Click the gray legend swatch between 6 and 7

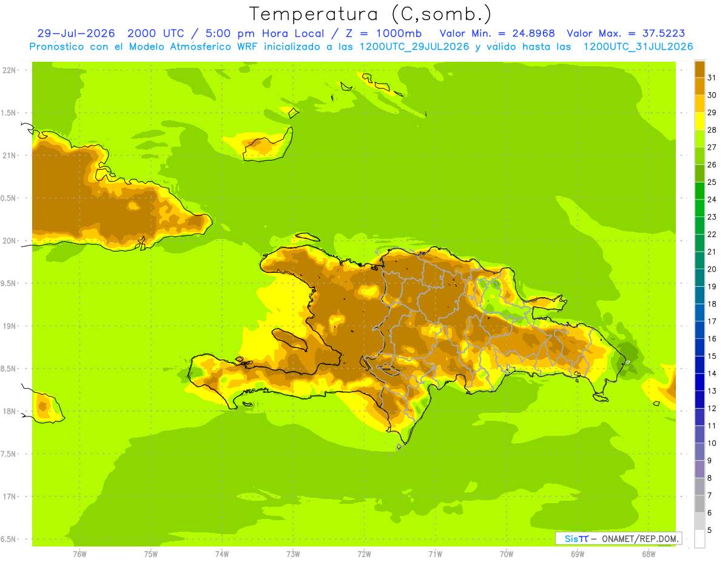pos(699,504)
